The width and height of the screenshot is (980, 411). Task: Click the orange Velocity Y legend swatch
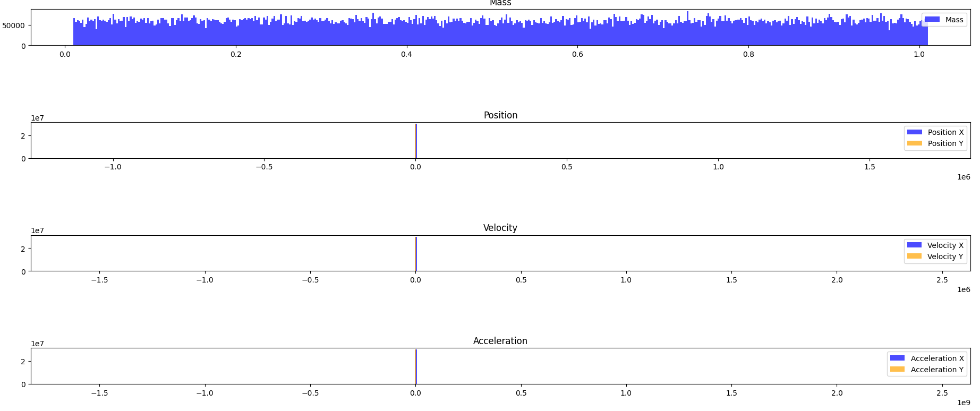[x=914, y=256]
